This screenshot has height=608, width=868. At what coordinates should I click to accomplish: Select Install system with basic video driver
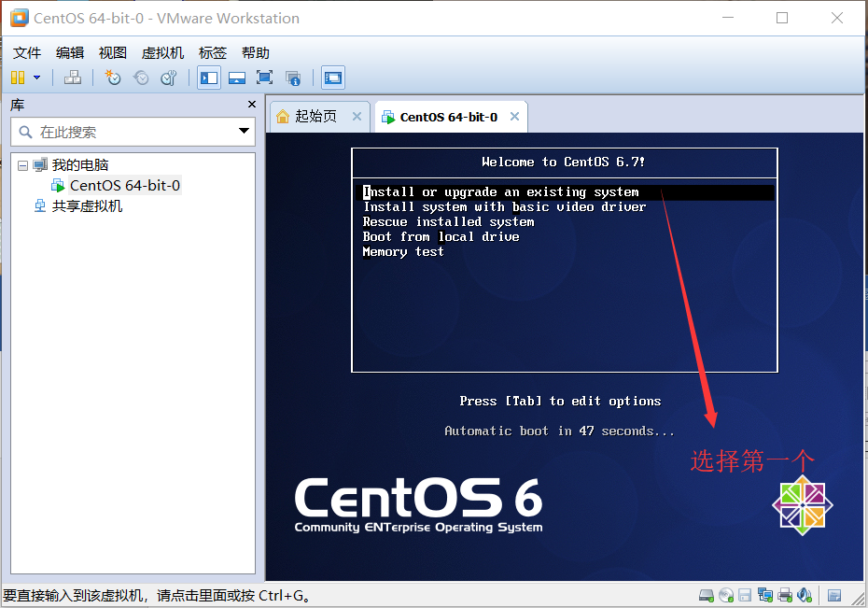pyautogui.click(x=504, y=207)
